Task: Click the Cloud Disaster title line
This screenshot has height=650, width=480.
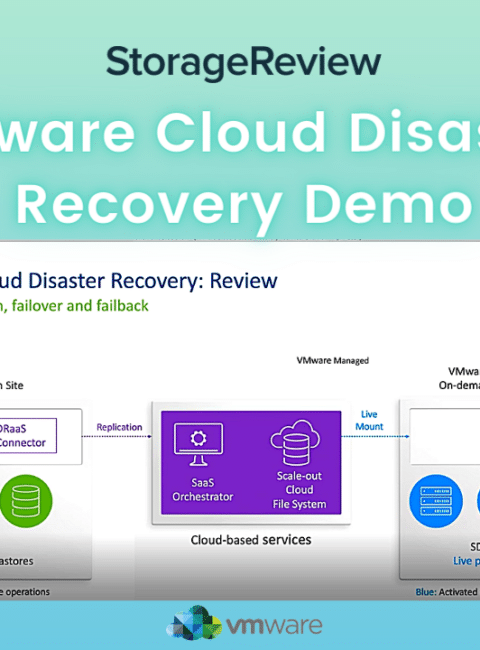Action: 240,131
